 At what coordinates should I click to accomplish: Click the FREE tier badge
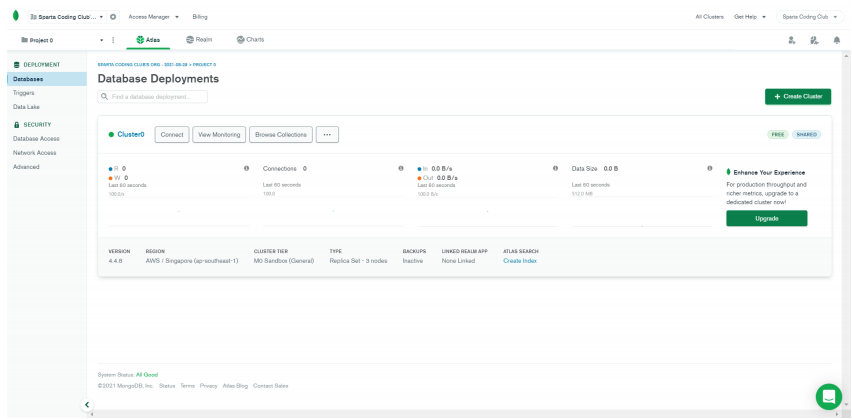(x=778, y=135)
